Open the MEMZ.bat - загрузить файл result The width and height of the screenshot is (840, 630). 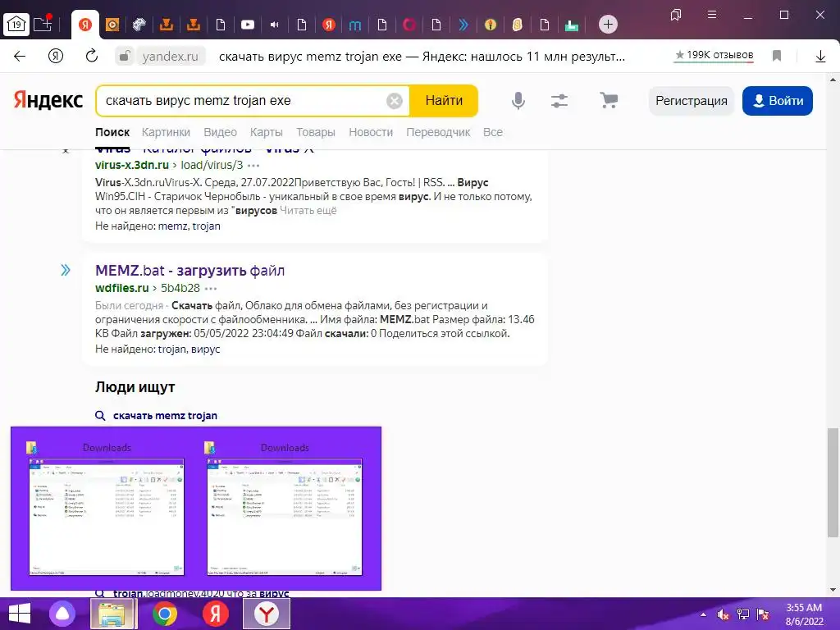point(189,271)
